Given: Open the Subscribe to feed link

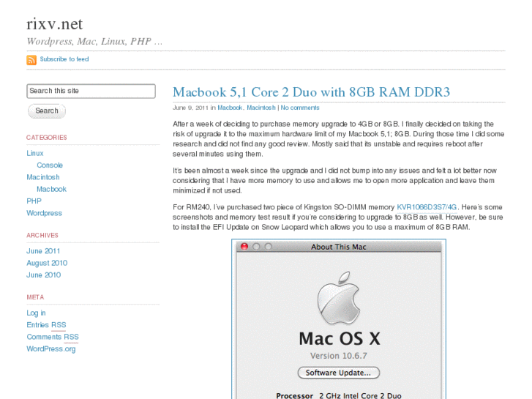Looking at the screenshot, I should (64, 59).
